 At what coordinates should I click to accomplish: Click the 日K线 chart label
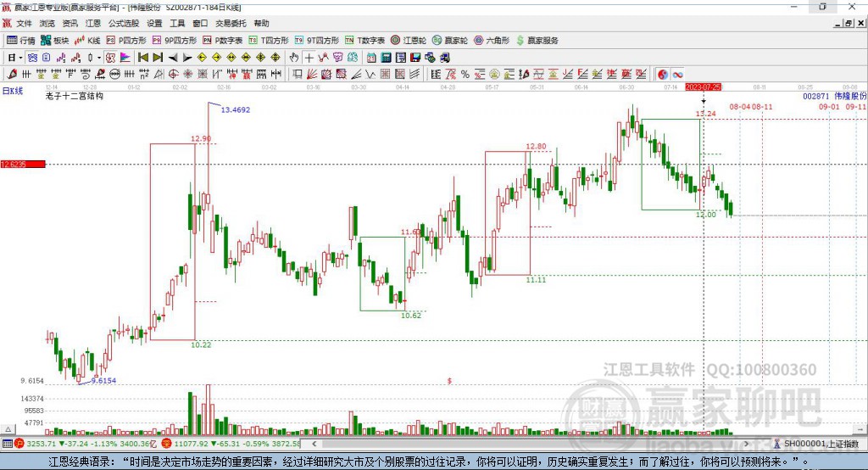click(x=13, y=91)
